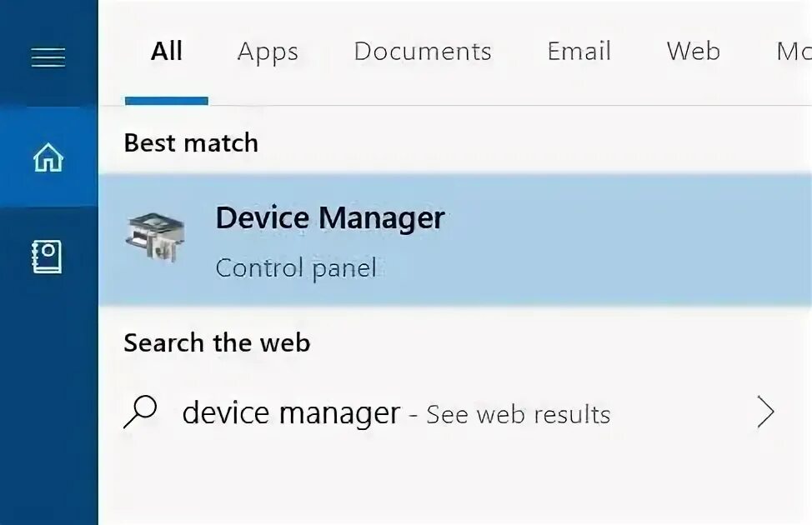Viewport: 812px width, 525px height.
Task: Open the "See web results" link
Action: (518, 414)
